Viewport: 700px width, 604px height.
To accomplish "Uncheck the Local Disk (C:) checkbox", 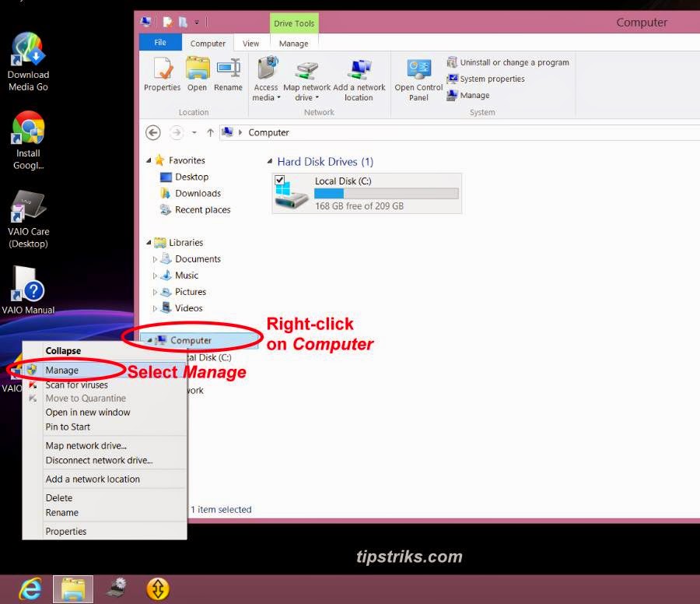I will [280, 180].
